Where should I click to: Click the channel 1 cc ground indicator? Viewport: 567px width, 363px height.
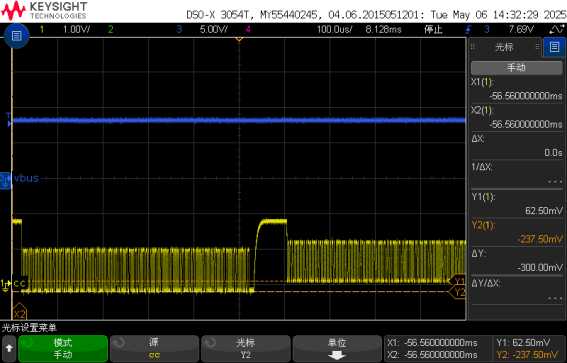pyautogui.click(x=5, y=285)
